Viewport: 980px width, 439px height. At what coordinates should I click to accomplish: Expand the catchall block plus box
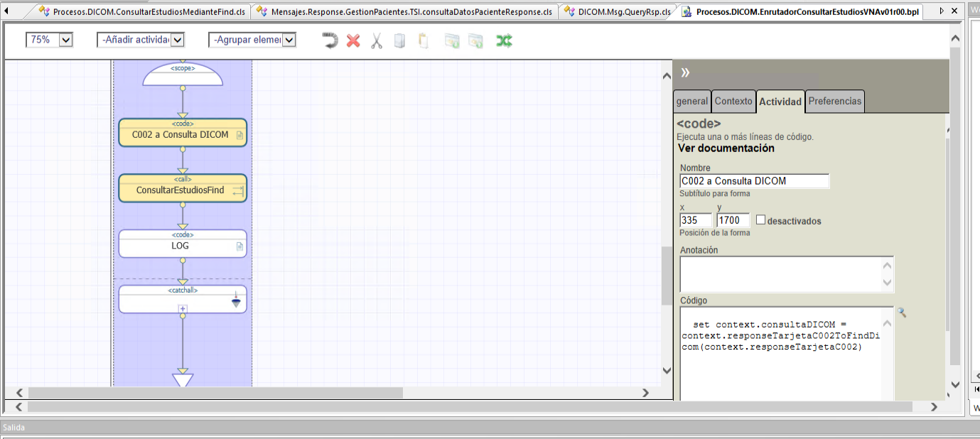183,308
